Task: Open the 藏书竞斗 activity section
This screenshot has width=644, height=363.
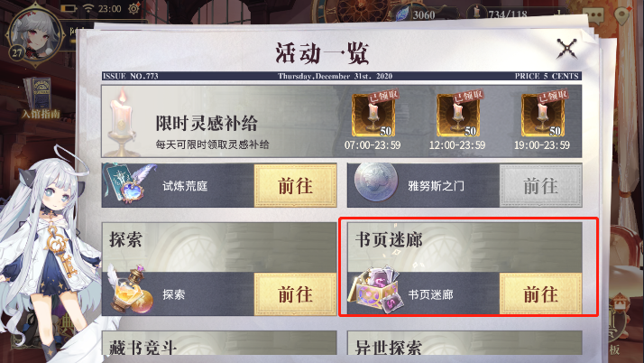Action: 219,343
